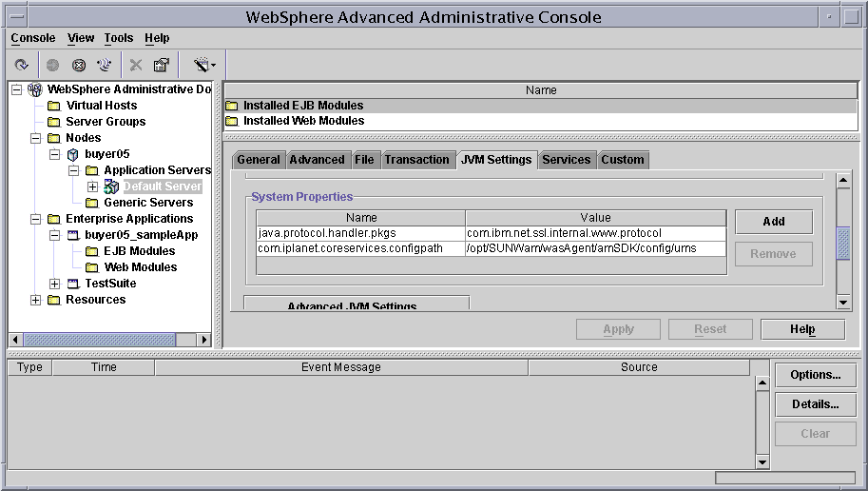
Task: Switch to the General tab
Action: [259, 160]
